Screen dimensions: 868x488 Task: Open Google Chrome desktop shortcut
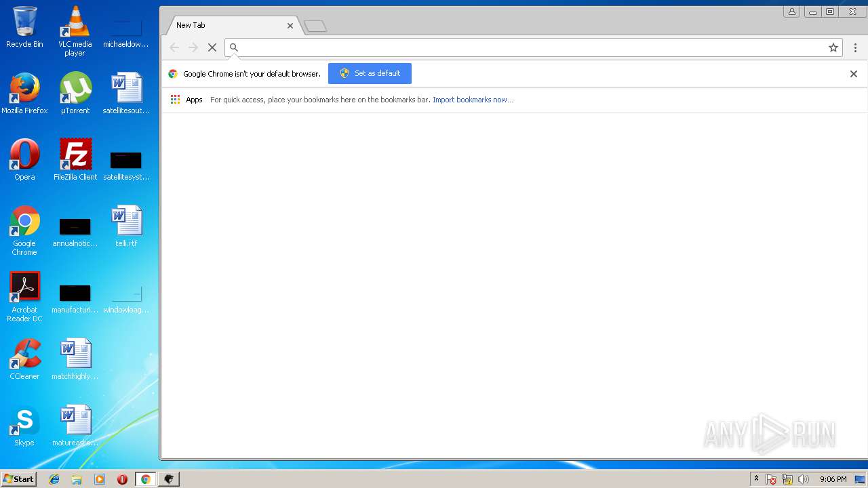coord(24,230)
